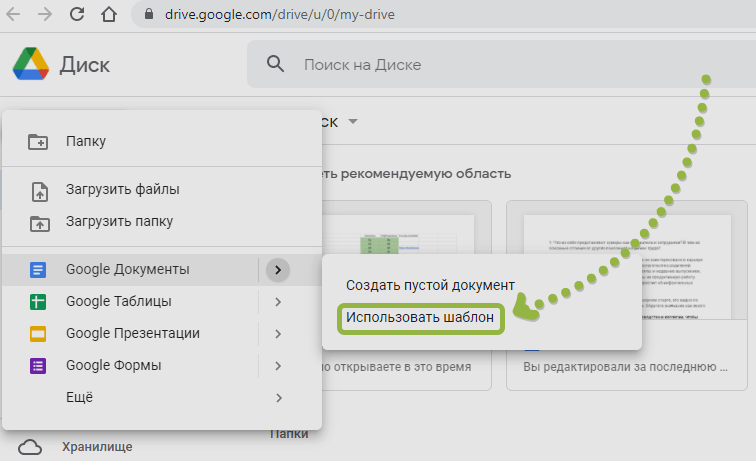Choose Использовать шаблон option
Image resolution: width=756 pixels, height=461 pixels.
click(x=420, y=317)
